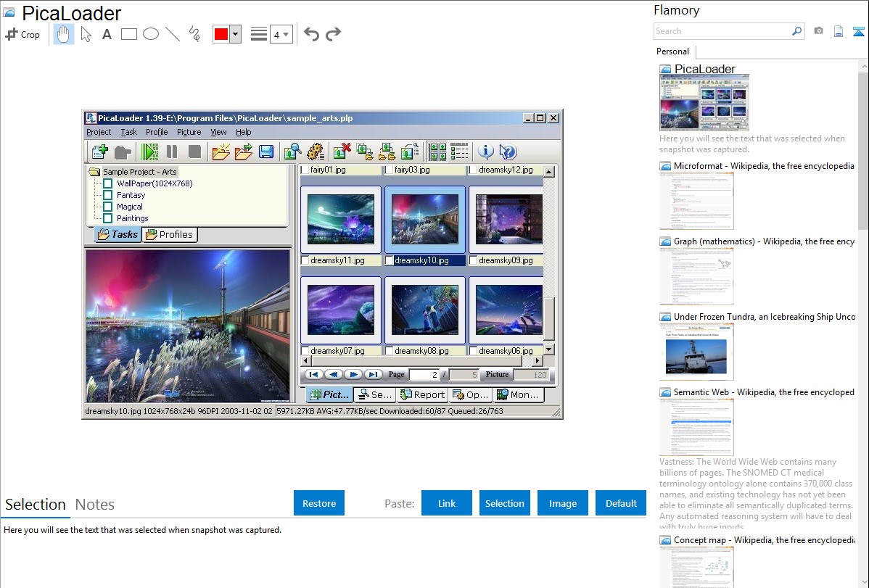Viewport: 869px width, 588px height.
Task: Tick the checkbox beside dreamsky08.jpg
Action: (x=389, y=351)
